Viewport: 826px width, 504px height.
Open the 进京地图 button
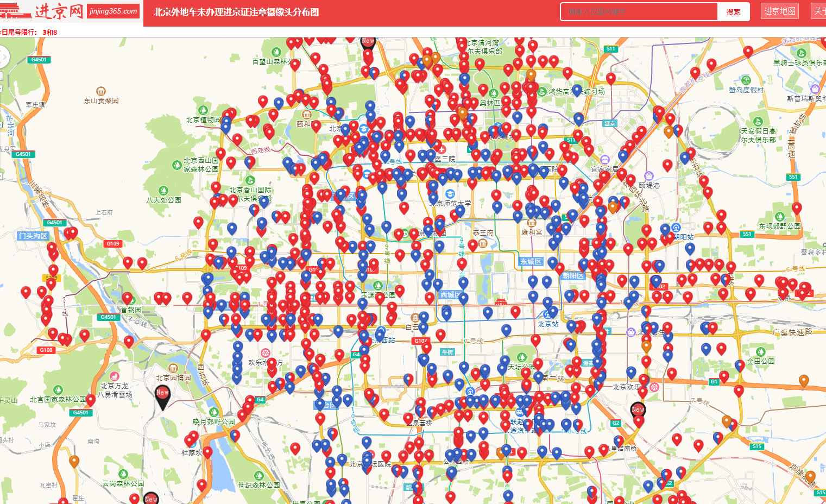point(780,11)
